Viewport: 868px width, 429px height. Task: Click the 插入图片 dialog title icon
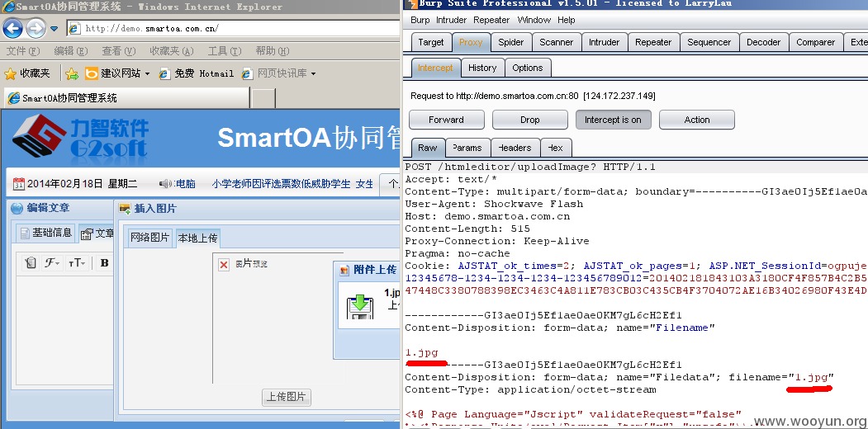tap(125, 209)
